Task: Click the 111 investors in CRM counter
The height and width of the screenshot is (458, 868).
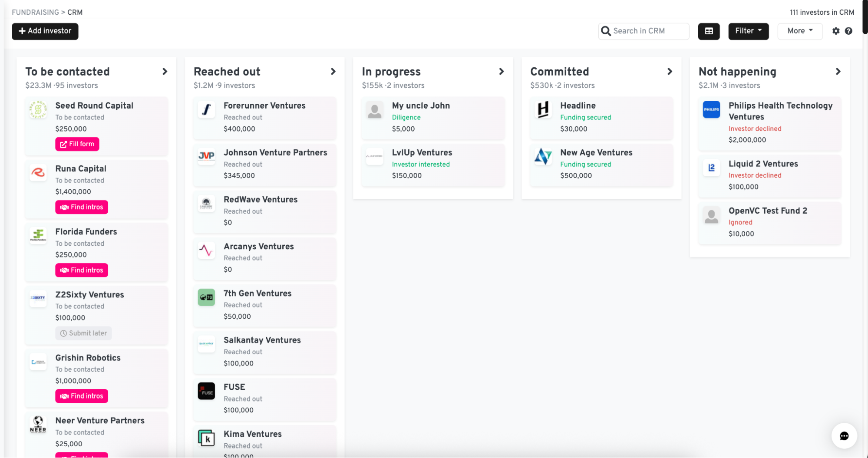Action: click(x=822, y=12)
